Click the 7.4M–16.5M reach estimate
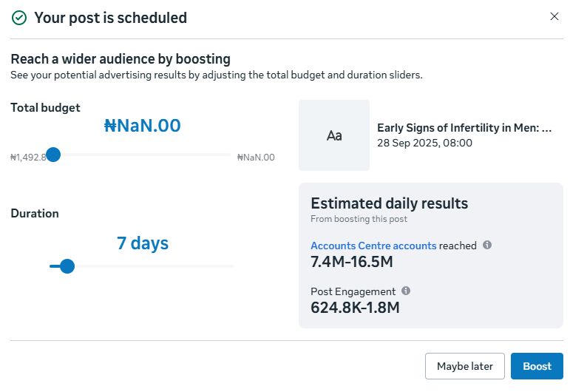 point(351,262)
